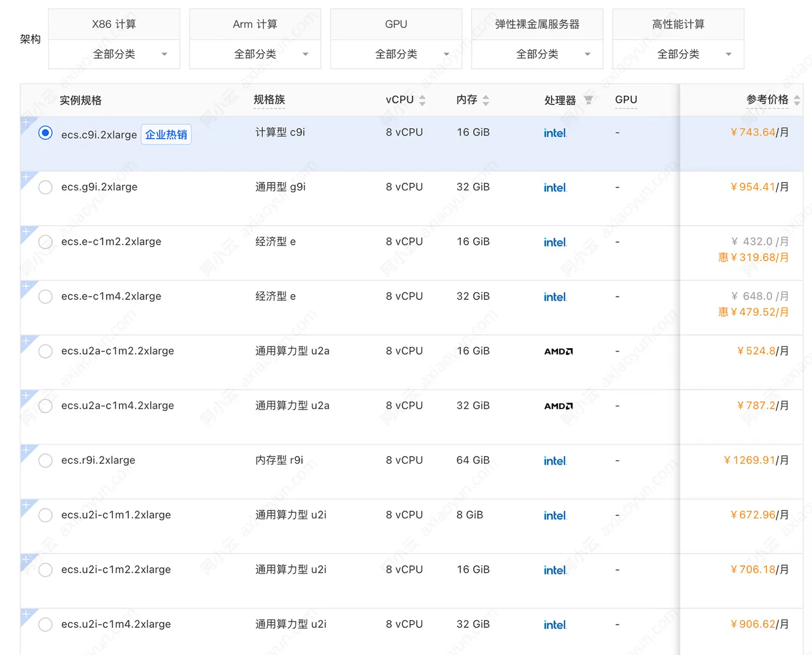Open 全部分类 dropdown under Arm 计算
Screen dimensions: 812x655
pyautogui.click(x=255, y=54)
